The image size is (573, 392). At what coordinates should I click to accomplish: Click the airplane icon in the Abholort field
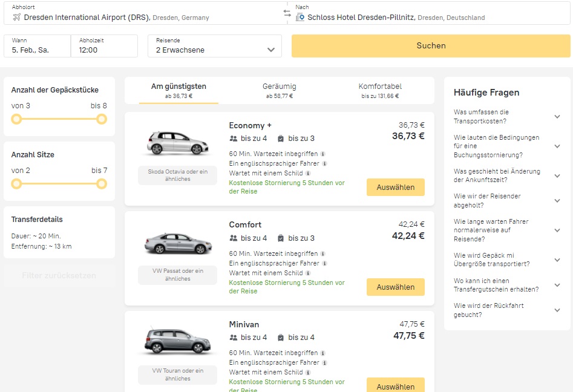pos(16,18)
